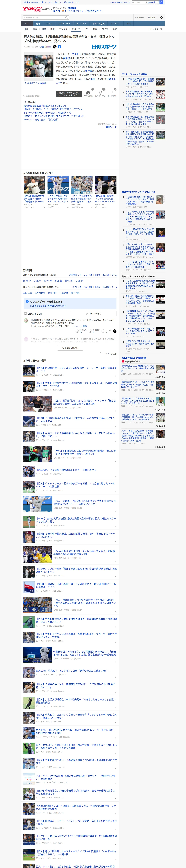React with わかりやすい lightbulb icon
186x868 pixels.
[100, 93]
